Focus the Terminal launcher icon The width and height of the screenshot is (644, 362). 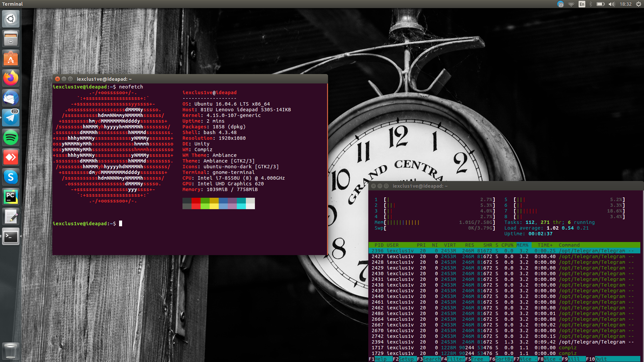[11, 236]
